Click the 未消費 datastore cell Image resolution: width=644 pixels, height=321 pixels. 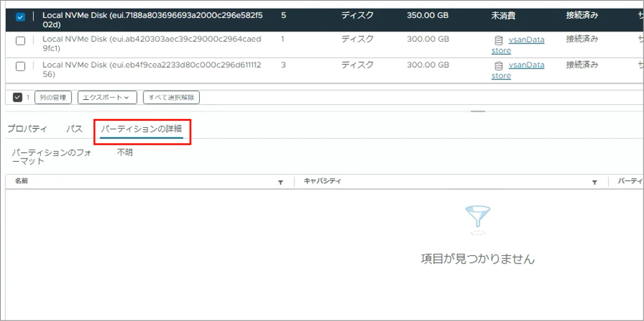pos(504,15)
